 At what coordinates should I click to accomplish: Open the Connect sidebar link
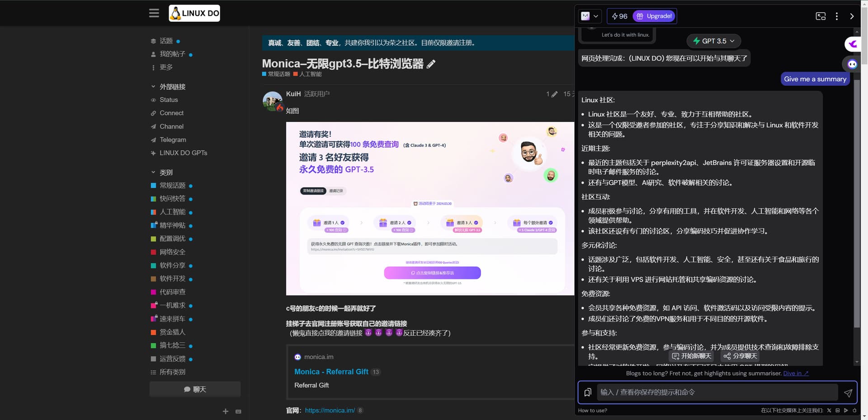(171, 113)
